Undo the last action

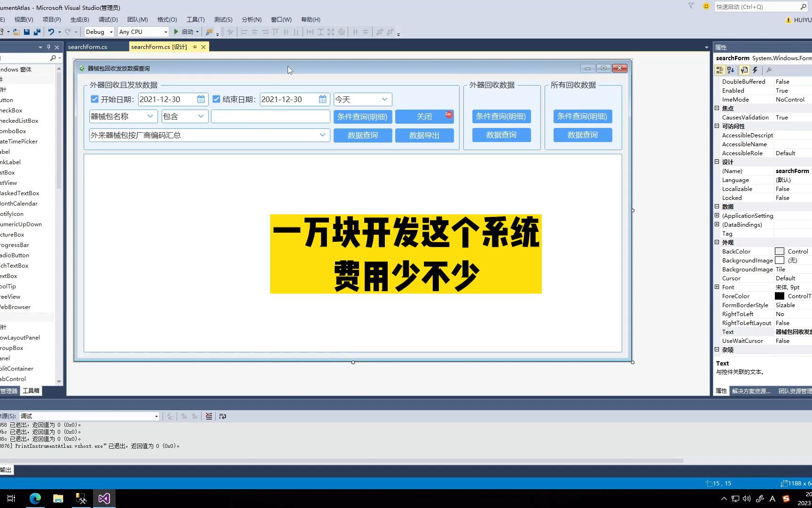pyautogui.click(x=51, y=32)
